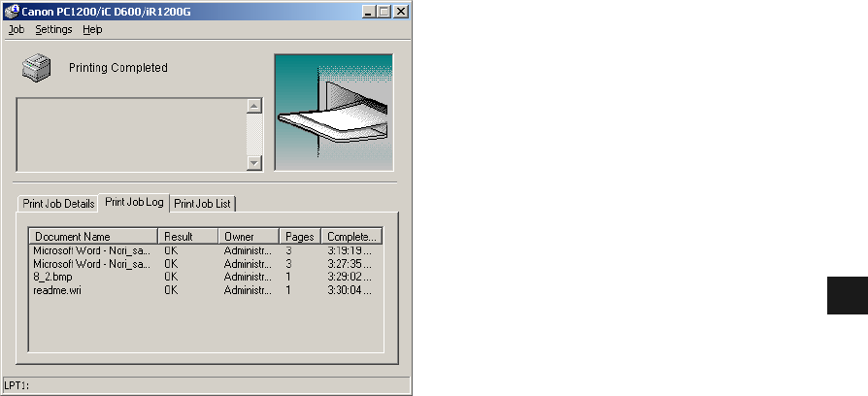Screen dimensions: 868x396
Task: Click the title bar printer icon
Action: (x=11, y=11)
